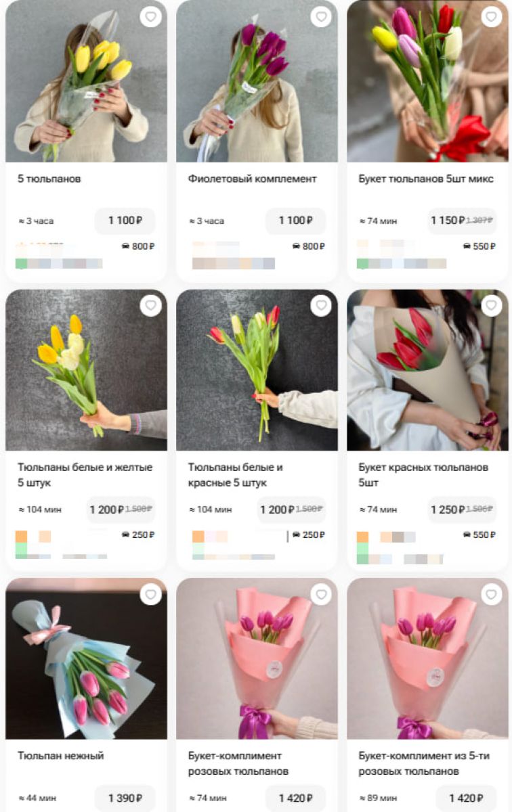Toggle favorite on 'Букет-комплимент из 5-ти розовых тюльпанов'
Image resolution: width=512 pixels, height=812 pixels.
point(492,594)
